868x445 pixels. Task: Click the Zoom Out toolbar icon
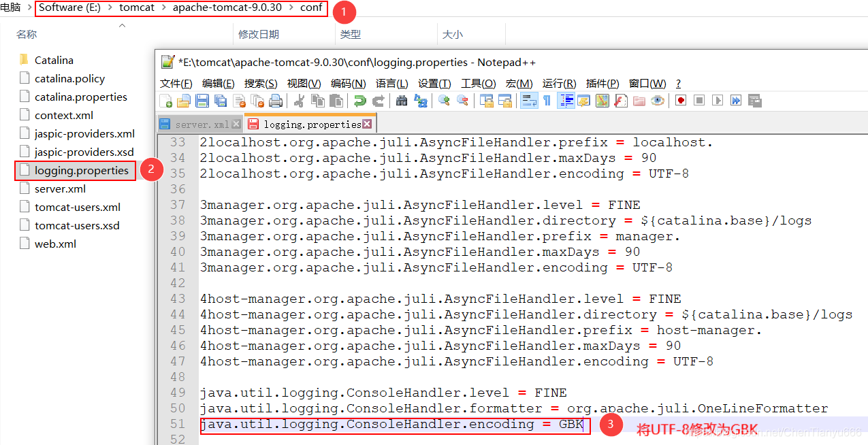pos(462,101)
